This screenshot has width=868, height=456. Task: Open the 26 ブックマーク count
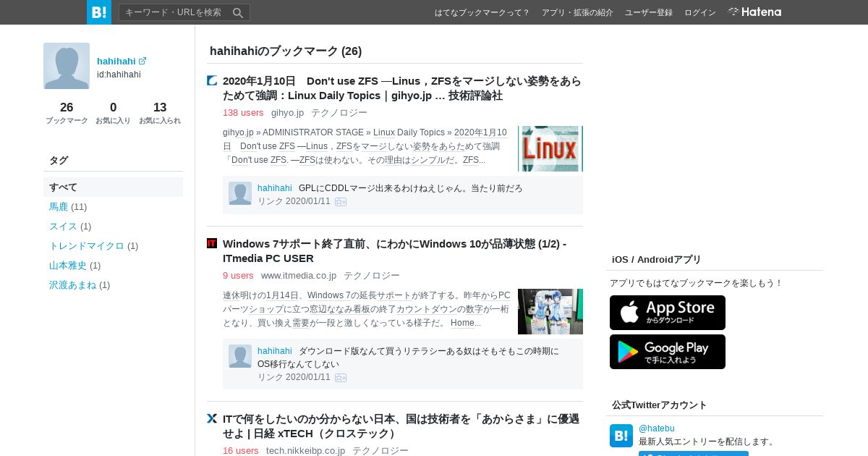(x=67, y=113)
